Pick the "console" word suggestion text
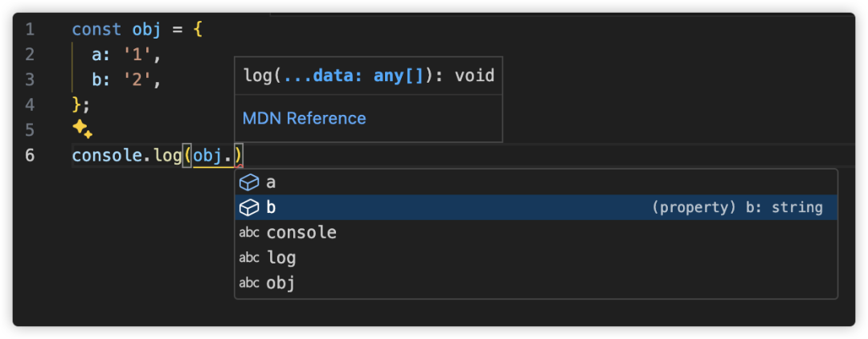 [301, 233]
